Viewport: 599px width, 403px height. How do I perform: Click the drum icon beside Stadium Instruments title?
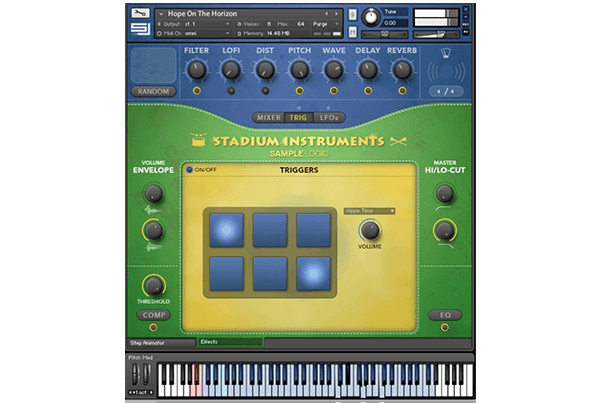coord(199,140)
